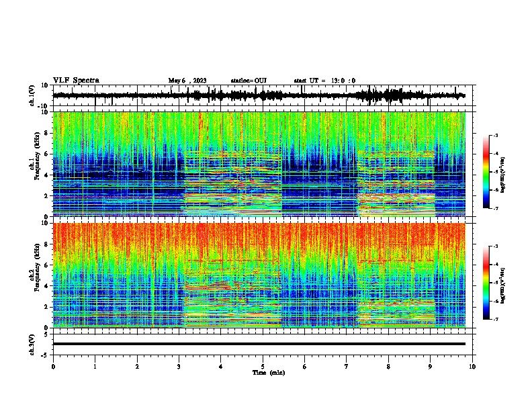Click the ch.2 frequency spectrogram plot
This screenshot has height=411, width=532.
(x=259, y=275)
